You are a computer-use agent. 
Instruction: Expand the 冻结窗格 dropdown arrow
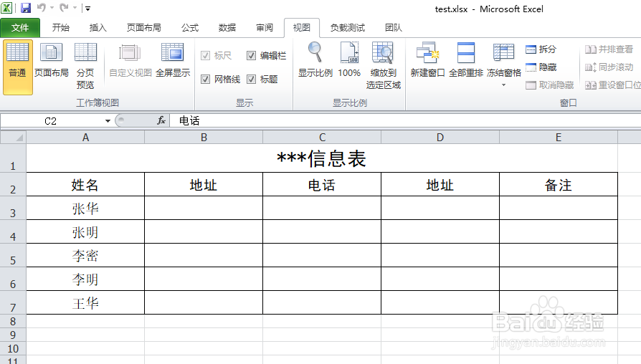(x=503, y=85)
